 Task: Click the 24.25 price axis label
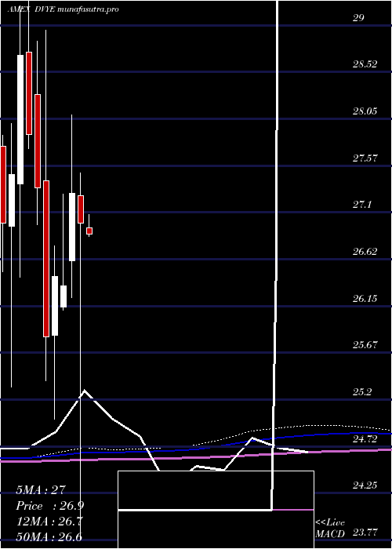365,485
